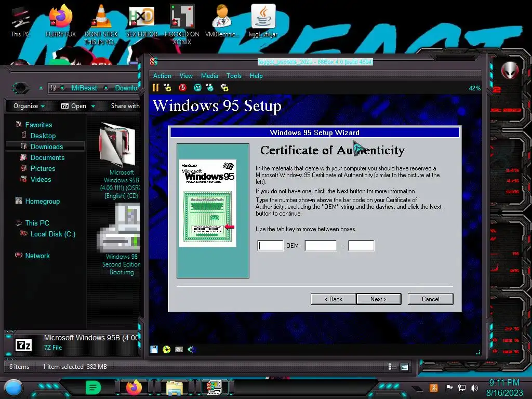Click the last product key box
532x399 pixels.
361,245
